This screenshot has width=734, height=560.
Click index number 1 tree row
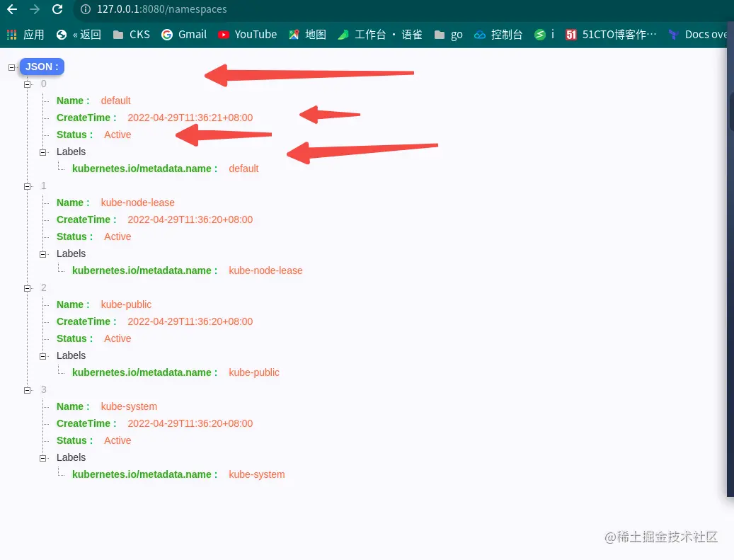[44, 186]
